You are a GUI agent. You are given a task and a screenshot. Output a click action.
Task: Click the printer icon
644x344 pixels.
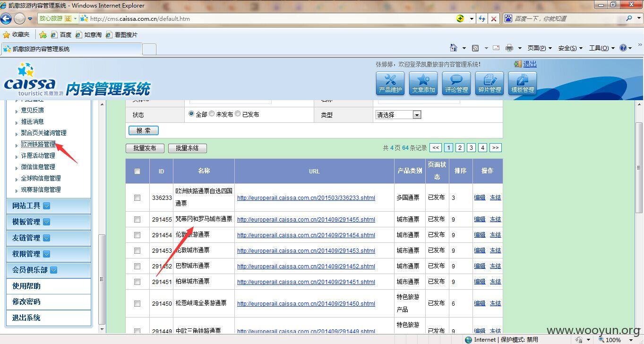(509, 48)
